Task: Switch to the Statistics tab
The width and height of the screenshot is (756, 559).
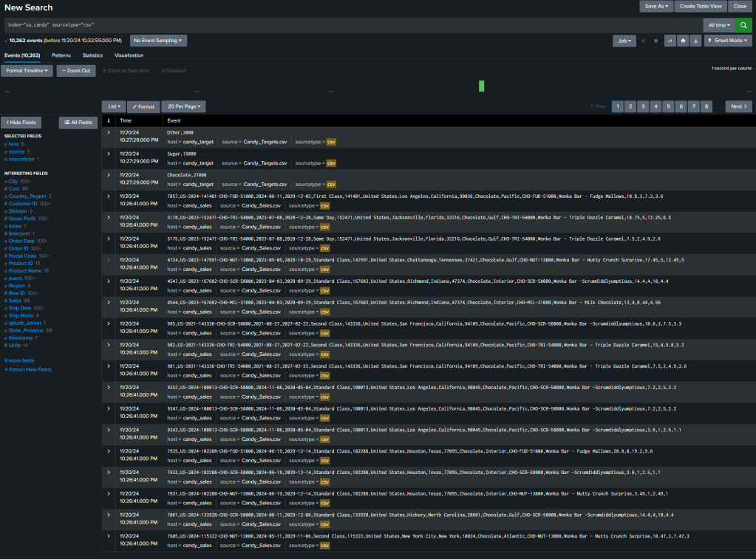Action: [92, 55]
